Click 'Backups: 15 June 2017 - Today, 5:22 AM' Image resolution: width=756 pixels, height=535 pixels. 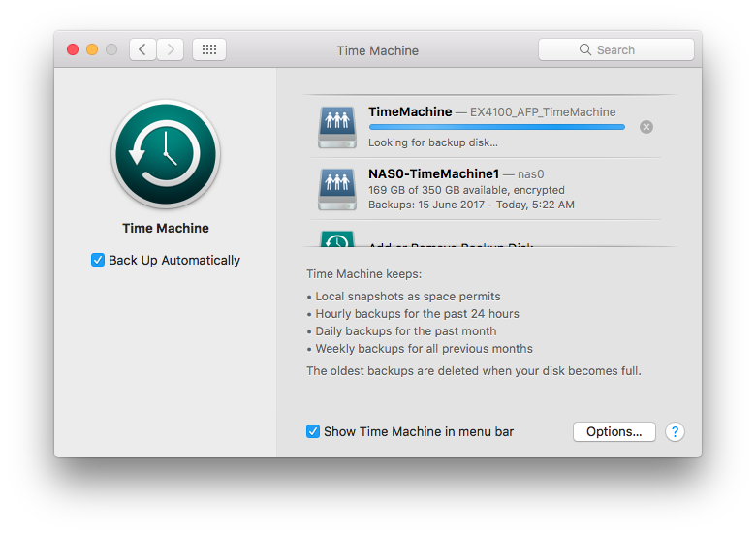pyautogui.click(x=471, y=205)
